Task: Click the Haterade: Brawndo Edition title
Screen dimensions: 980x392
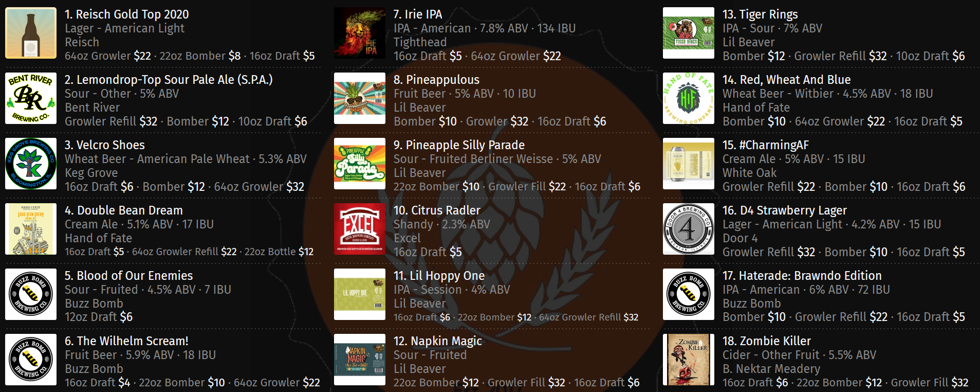Action: pos(802,276)
